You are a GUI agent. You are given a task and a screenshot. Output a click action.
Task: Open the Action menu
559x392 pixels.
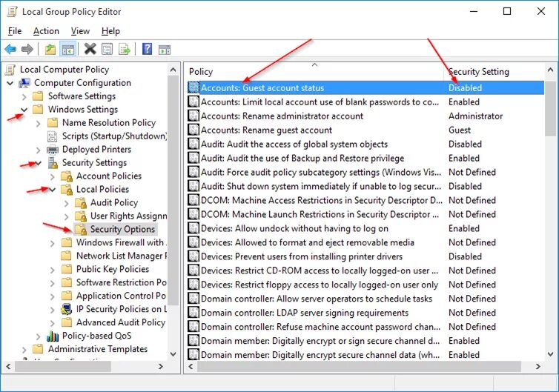click(46, 31)
